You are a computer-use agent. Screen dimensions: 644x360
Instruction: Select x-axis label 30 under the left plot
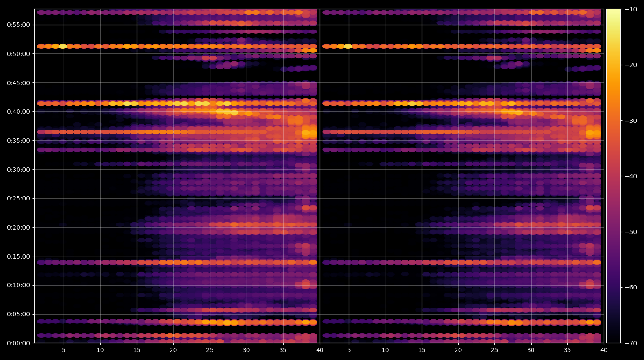[x=246, y=350]
